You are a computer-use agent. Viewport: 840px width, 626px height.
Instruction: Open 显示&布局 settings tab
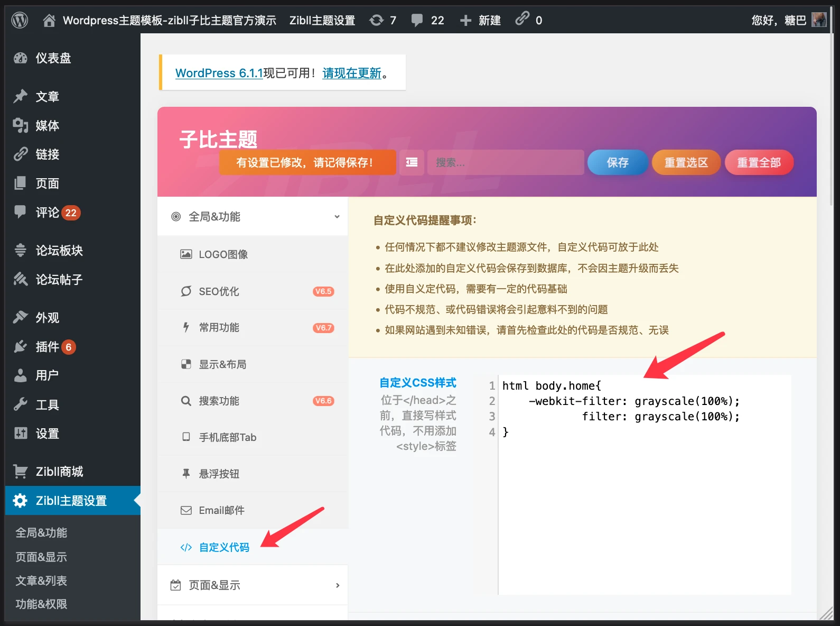(253, 364)
